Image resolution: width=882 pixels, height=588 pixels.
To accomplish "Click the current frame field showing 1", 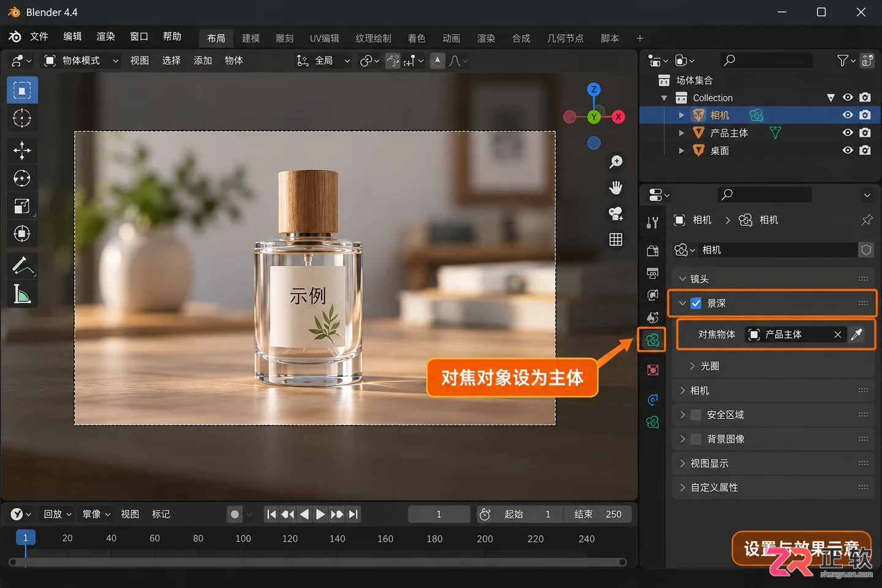I will [439, 514].
